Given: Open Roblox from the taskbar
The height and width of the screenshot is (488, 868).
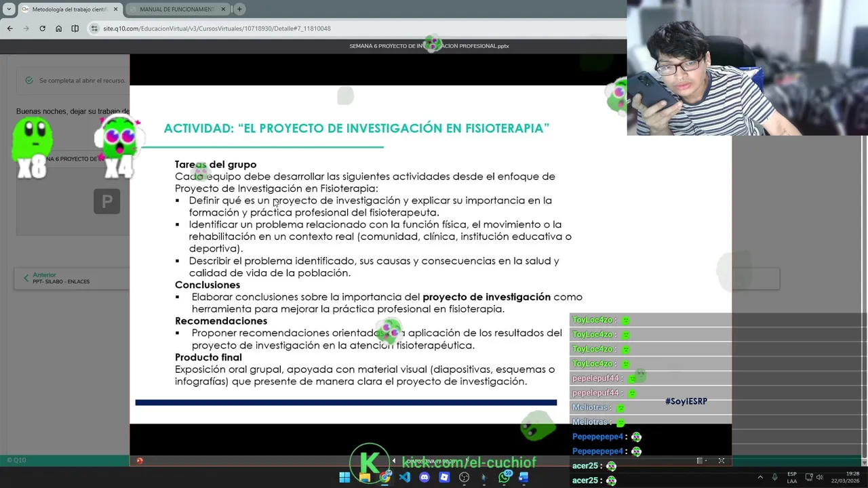Looking at the screenshot, I should point(444,477).
